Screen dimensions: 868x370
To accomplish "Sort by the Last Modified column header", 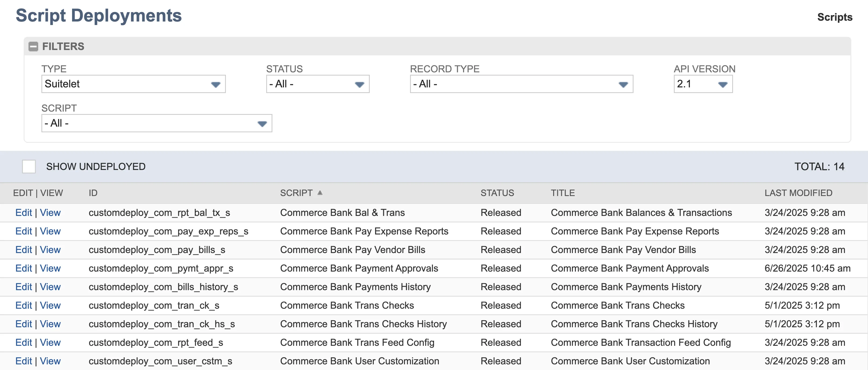I will [798, 193].
